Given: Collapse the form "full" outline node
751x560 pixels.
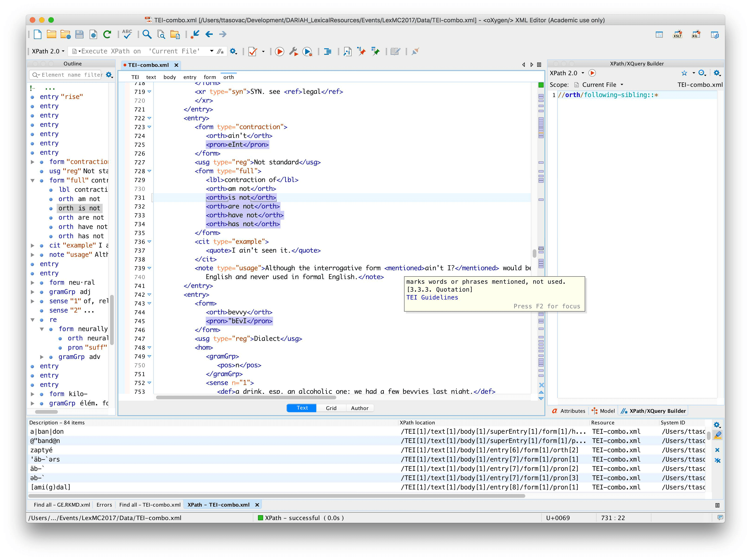Looking at the screenshot, I should coord(33,180).
